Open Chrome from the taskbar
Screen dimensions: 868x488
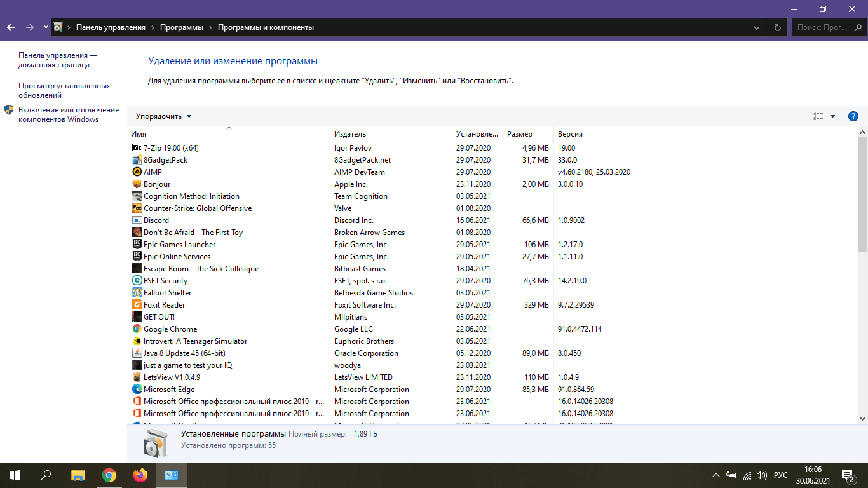[109, 475]
